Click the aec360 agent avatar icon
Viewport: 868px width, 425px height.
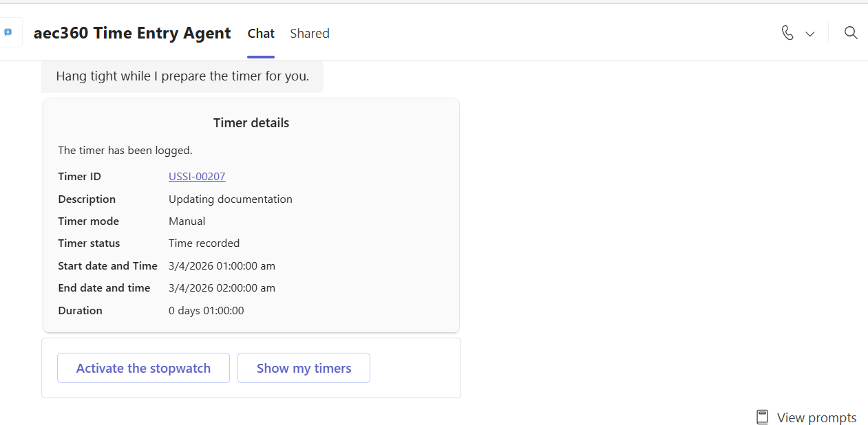point(8,32)
